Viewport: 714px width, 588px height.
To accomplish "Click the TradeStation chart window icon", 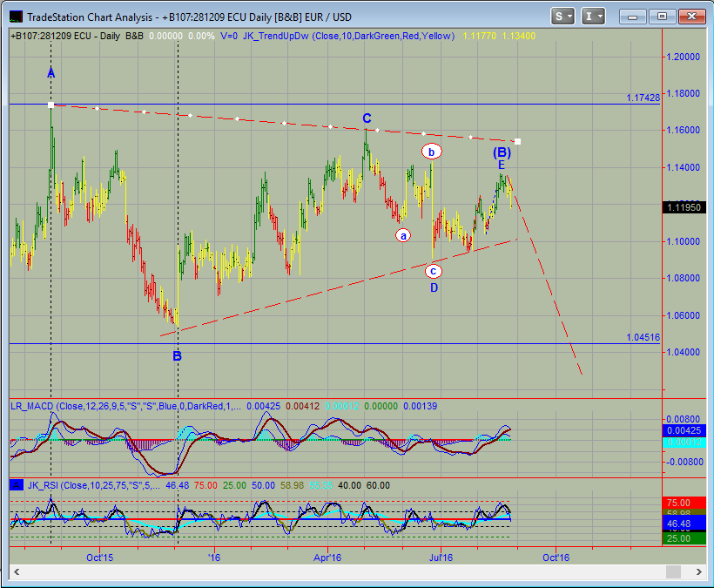I will click(16, 17).
